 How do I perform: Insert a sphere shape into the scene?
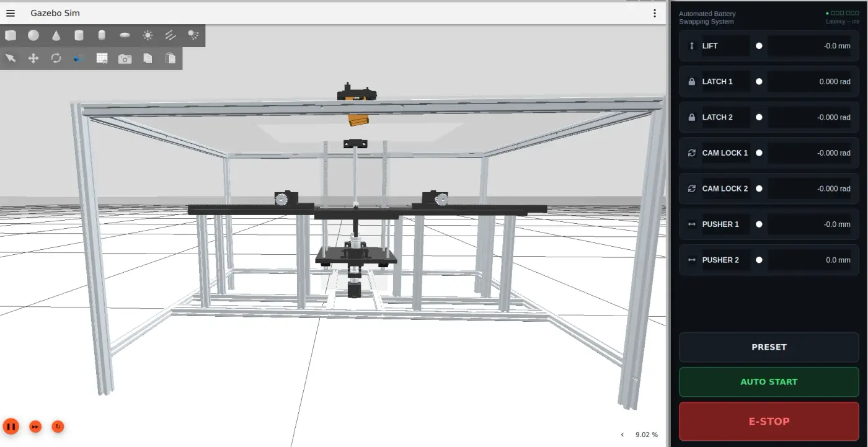(x=33, y=35)
